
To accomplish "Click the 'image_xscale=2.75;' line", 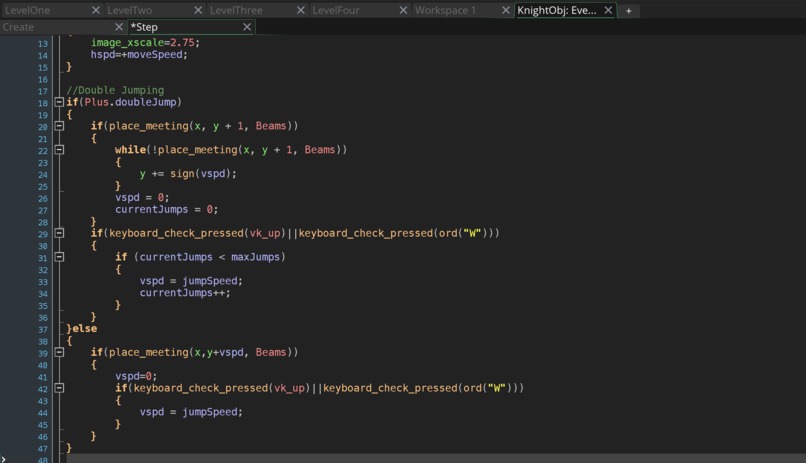I will [x=145, y=43].
